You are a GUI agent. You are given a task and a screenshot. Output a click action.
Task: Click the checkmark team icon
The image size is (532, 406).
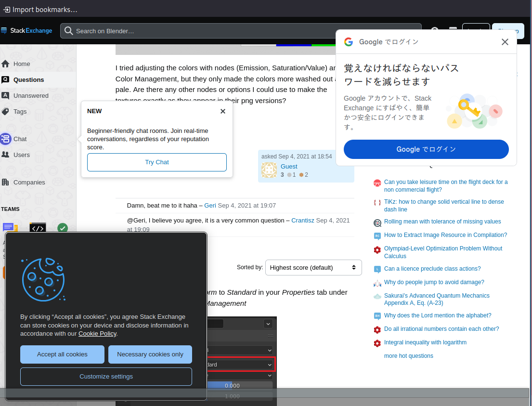point(63,228)
